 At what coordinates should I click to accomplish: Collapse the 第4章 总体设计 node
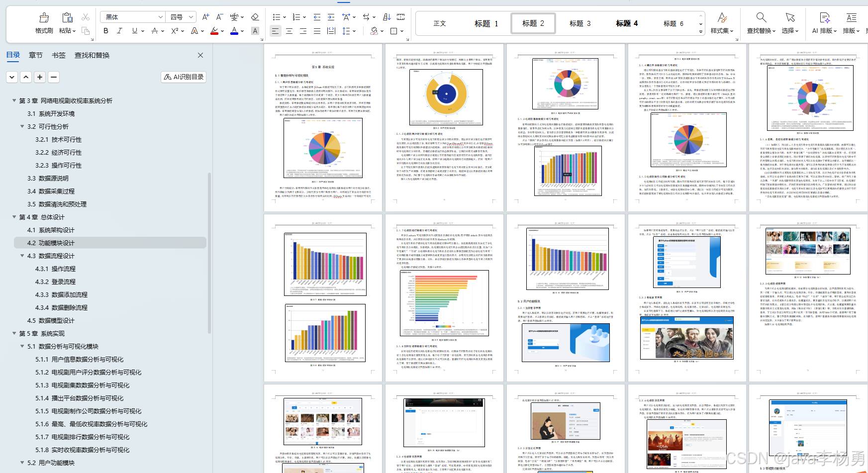(14, 217)
